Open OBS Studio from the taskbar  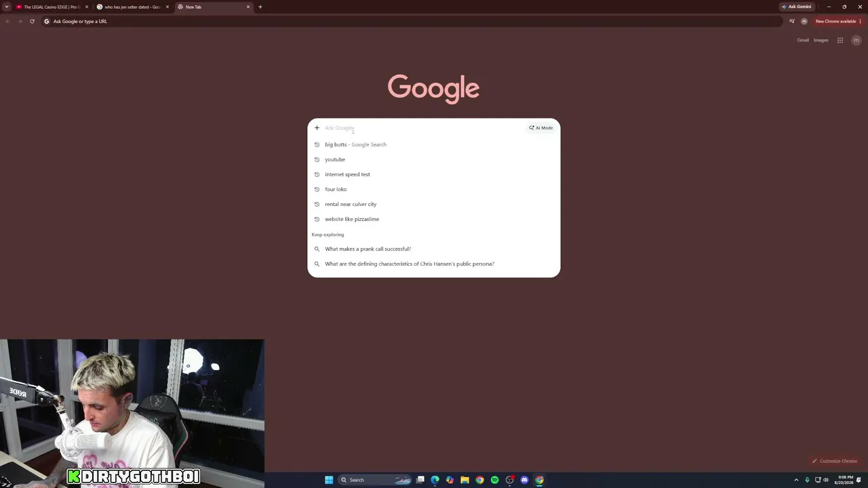tap(509, 480)
